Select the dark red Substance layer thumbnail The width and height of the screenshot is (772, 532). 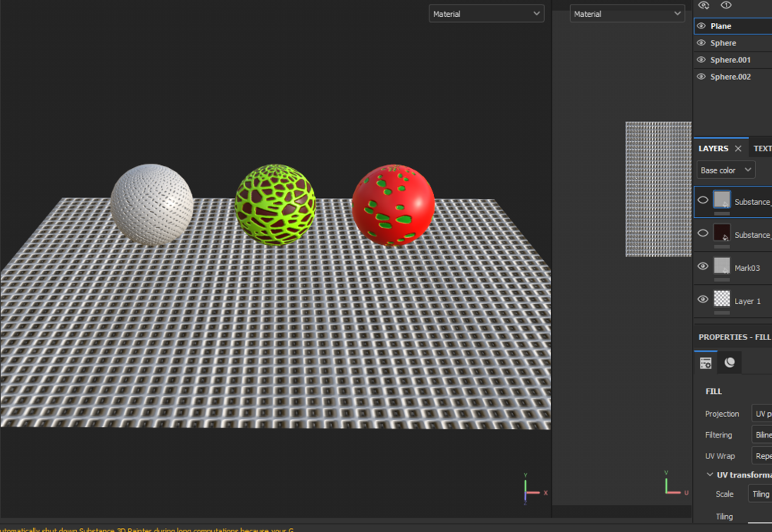coord(722,233)
